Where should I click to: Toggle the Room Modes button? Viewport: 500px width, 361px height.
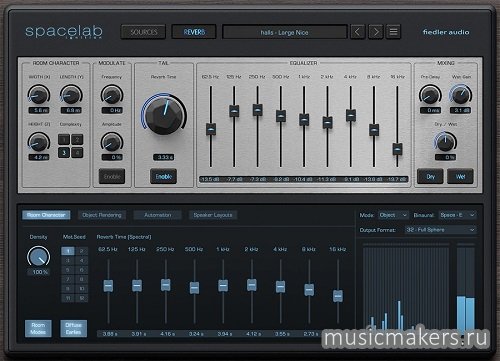(38, 328)
